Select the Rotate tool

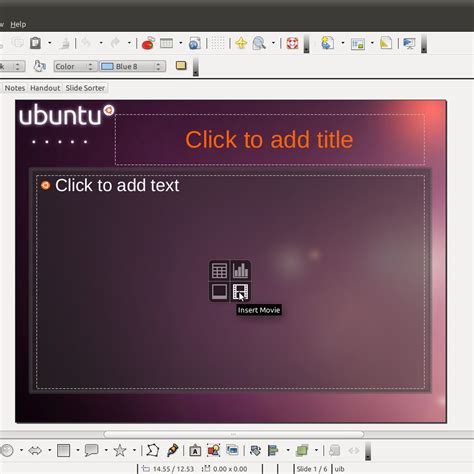click(x=255, y=451)
